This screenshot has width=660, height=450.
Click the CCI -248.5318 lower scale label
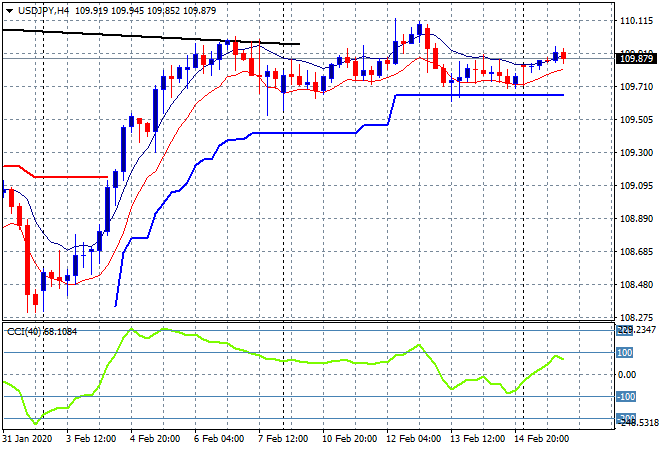(x=636, y=421)
